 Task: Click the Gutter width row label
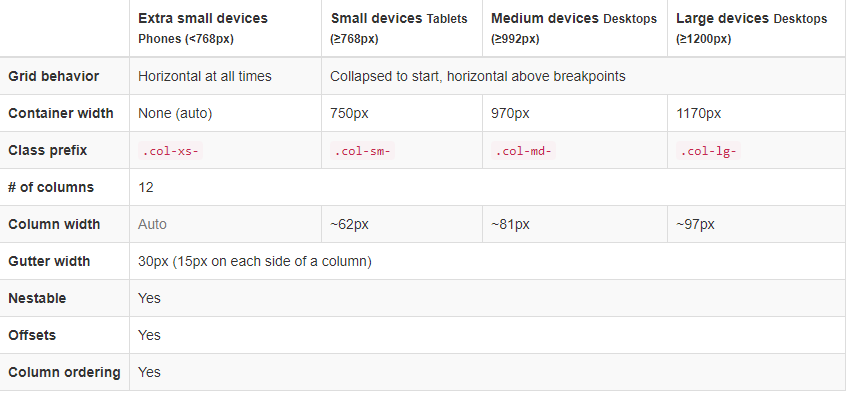[x=49, y=261]
